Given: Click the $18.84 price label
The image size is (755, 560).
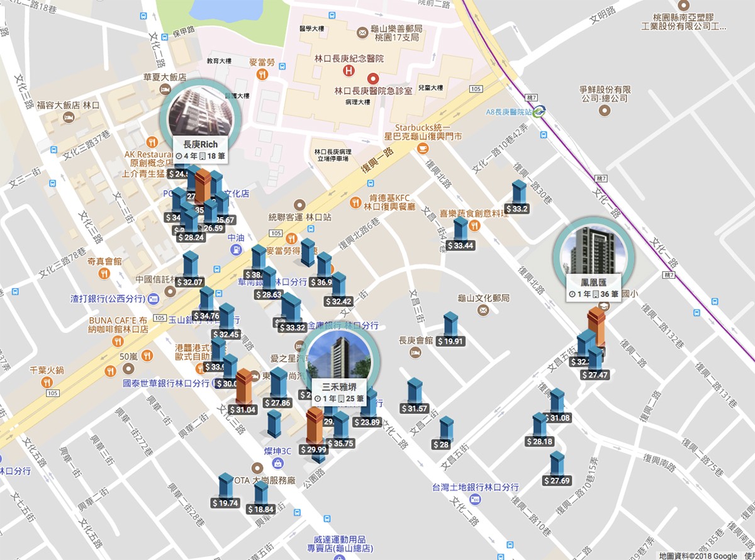Looking at the screenshot, I should point(261,509).
